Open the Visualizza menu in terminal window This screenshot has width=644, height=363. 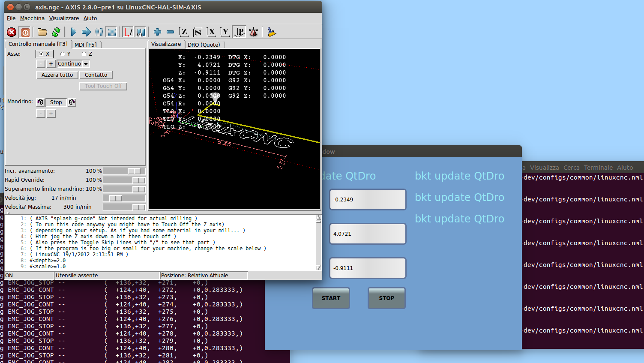[544, 168]
